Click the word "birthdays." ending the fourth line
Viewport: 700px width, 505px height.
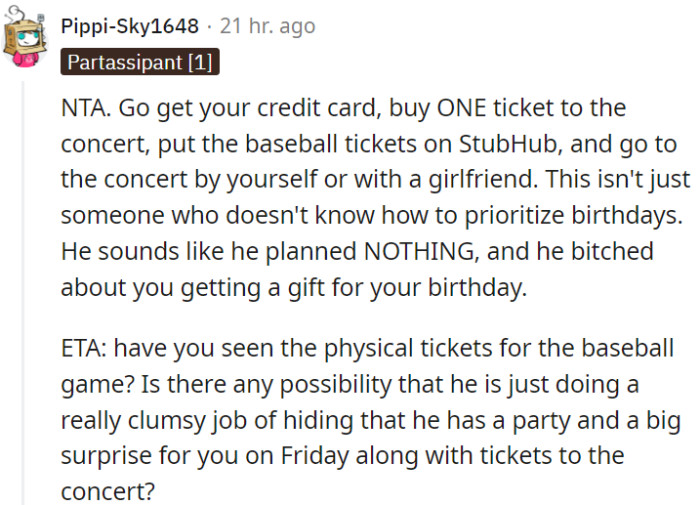621,215
